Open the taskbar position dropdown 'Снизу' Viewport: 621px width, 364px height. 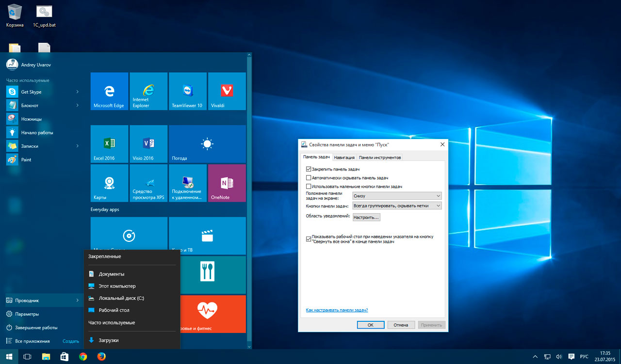tap(397, 196)
